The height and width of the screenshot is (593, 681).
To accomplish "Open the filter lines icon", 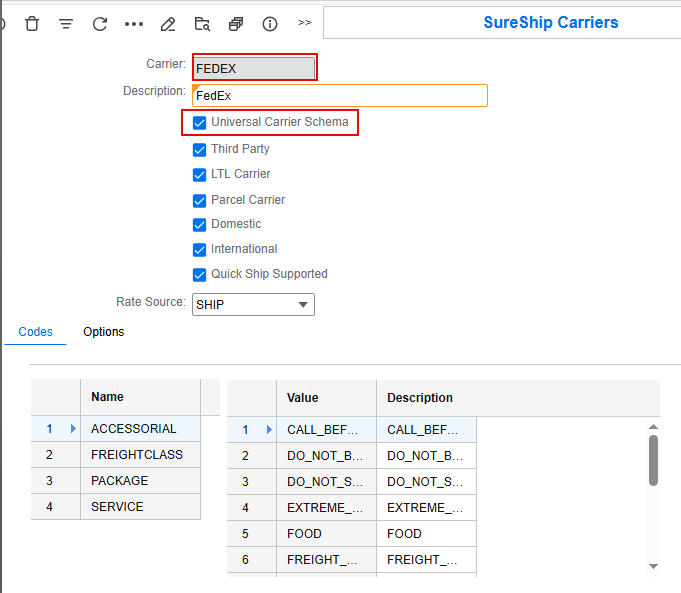I will (x=66, y=23).
